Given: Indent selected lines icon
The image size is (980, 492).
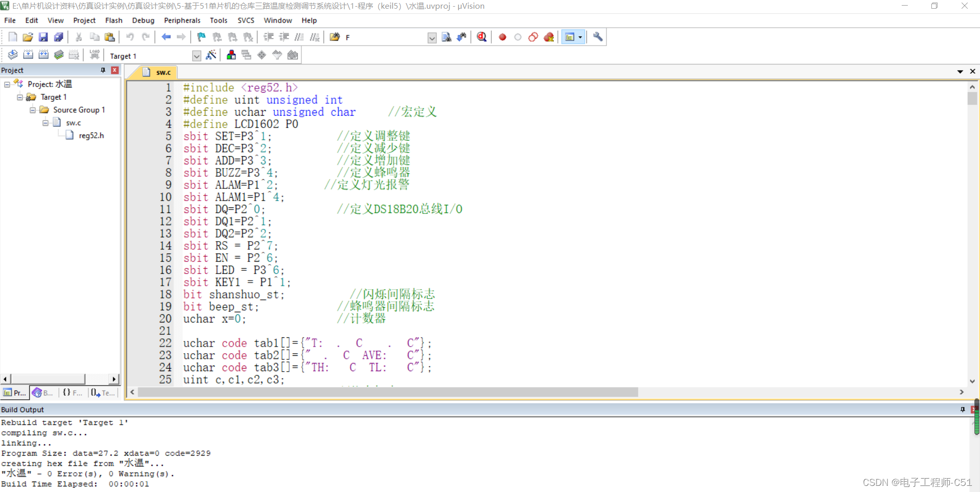Looking at the screenshot, I should 268,37.
